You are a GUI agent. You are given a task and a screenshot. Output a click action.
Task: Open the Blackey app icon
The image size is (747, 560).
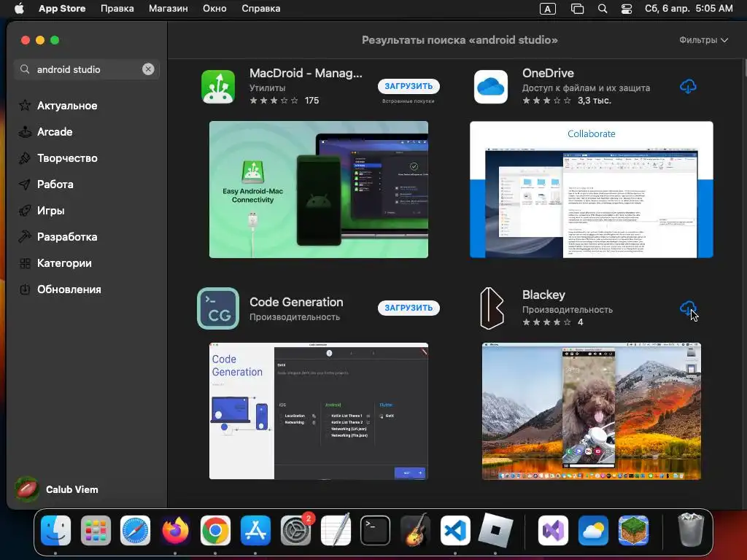tap(491, 308)
